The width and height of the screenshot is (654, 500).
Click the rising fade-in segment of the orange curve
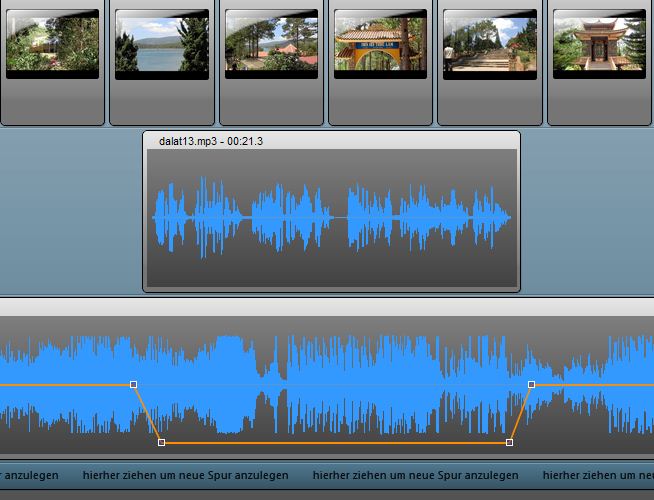point(520,413)
